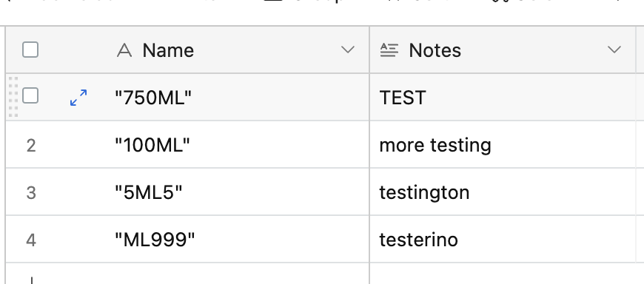Click the "more testing" notes cell

[503, 144]
